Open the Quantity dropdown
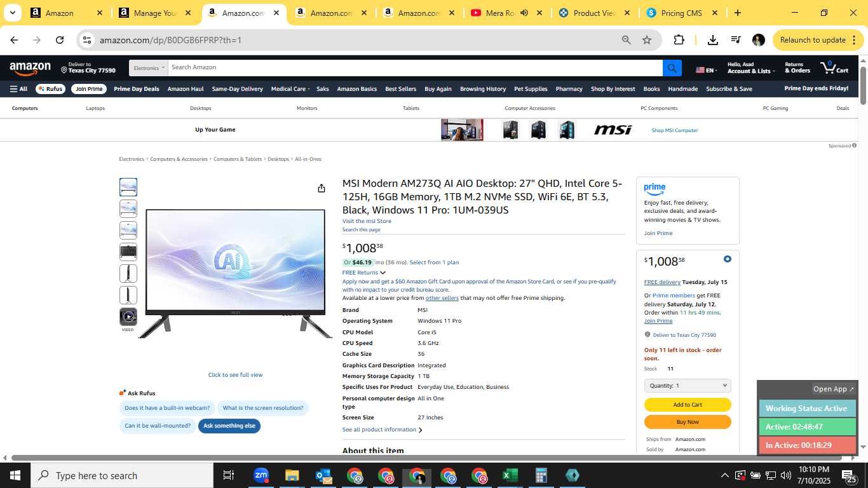Viewport: 868px width, 488px height. [x=688, y=386]
